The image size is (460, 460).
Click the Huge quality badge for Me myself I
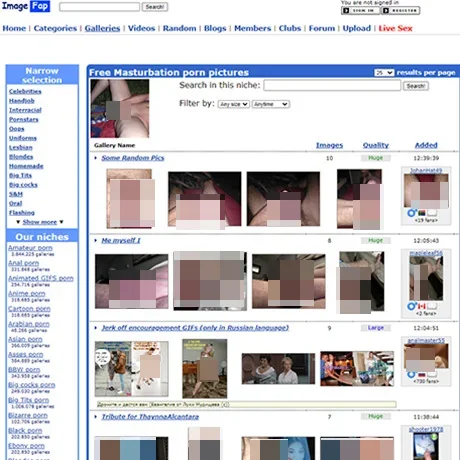pos(376,240)
